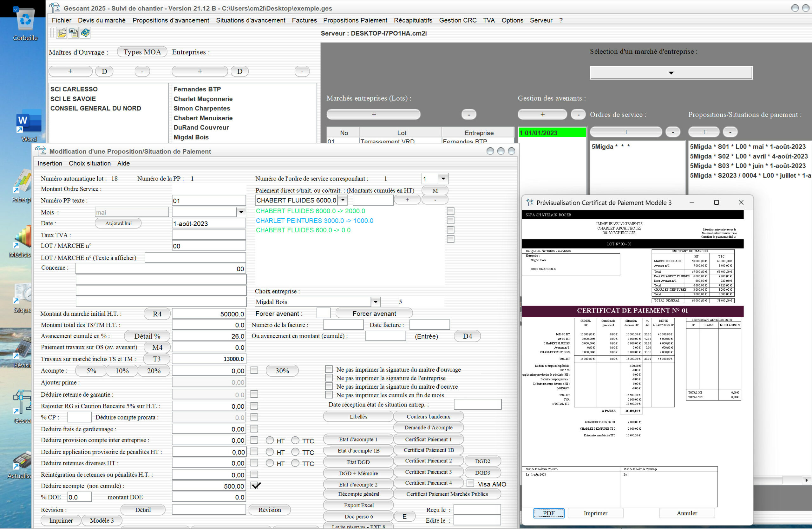Open the Sélection d'un marché d'entreprise dropdown
812x529 pixels.
(x=671, y=73)
